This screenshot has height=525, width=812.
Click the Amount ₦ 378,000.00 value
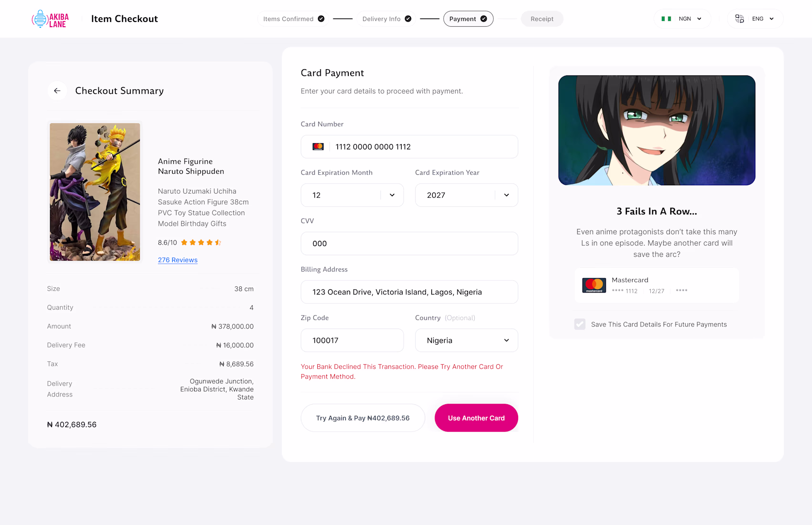pos(232,326)
